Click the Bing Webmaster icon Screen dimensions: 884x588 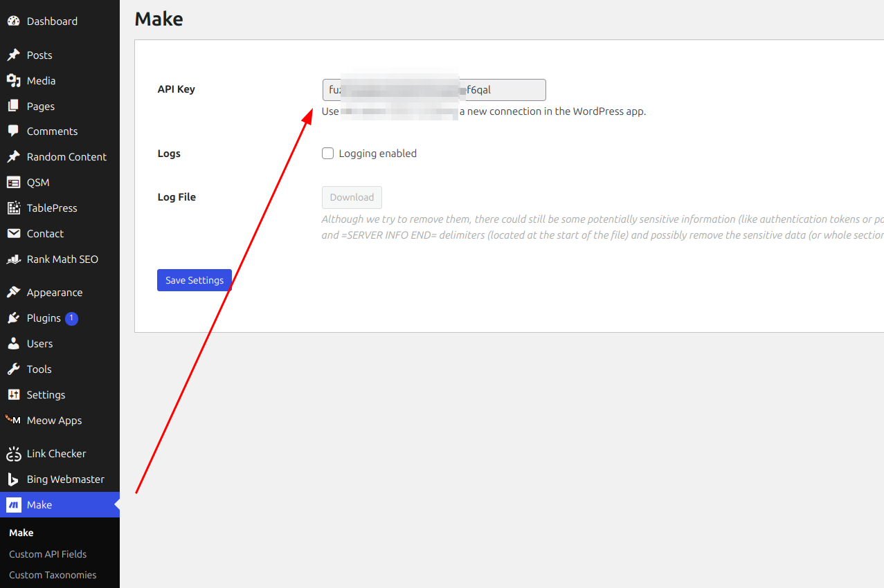click(13, 479)
